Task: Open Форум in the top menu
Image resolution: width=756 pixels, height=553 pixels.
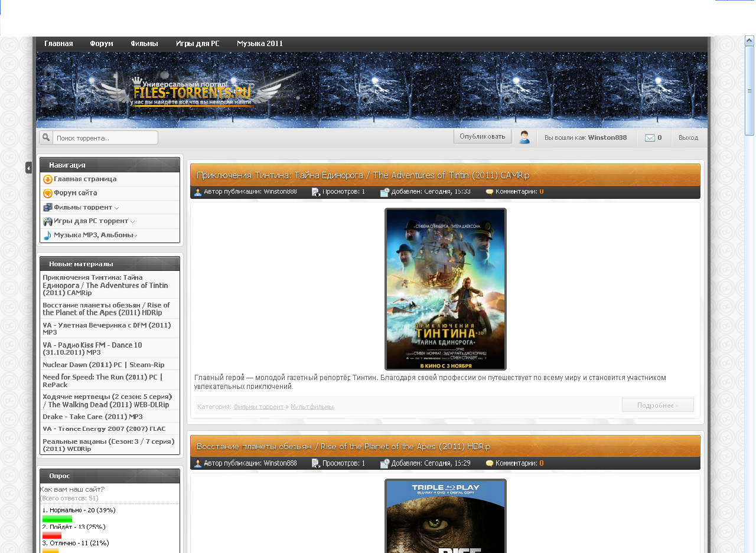Action: pos(102,44)
